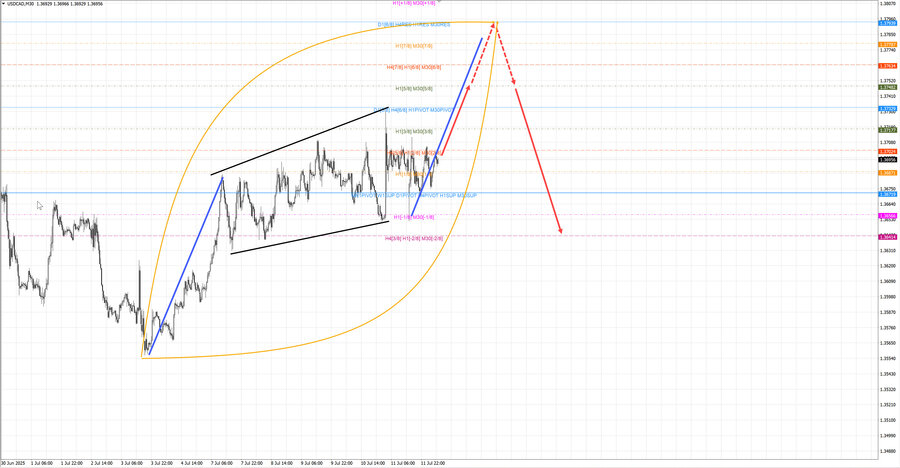Click the H4[7/8] H1[6/8] M30[6/8] label
Image resolution: width=900 pixels, height=468 pixels.
(414, 67)
